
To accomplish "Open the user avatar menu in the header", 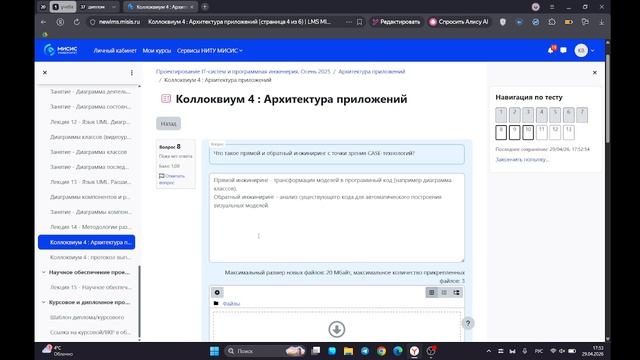I will click(x=584, y=50).
